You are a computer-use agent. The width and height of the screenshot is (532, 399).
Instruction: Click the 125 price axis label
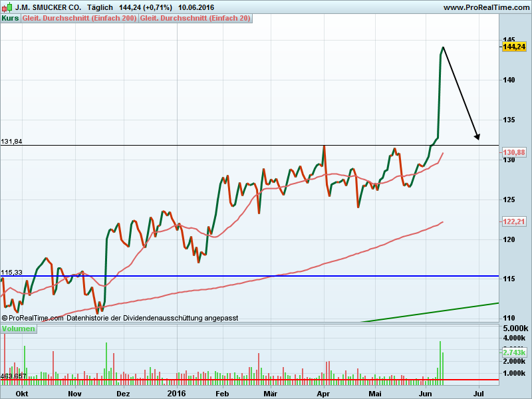pyautogui.click(x=509, y=199)
